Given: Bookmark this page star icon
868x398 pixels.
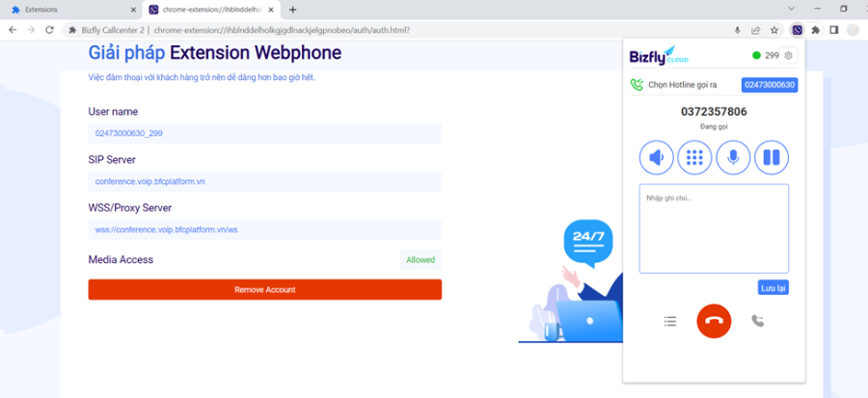Looking at the screenshot, I should [x=773, y=31].
